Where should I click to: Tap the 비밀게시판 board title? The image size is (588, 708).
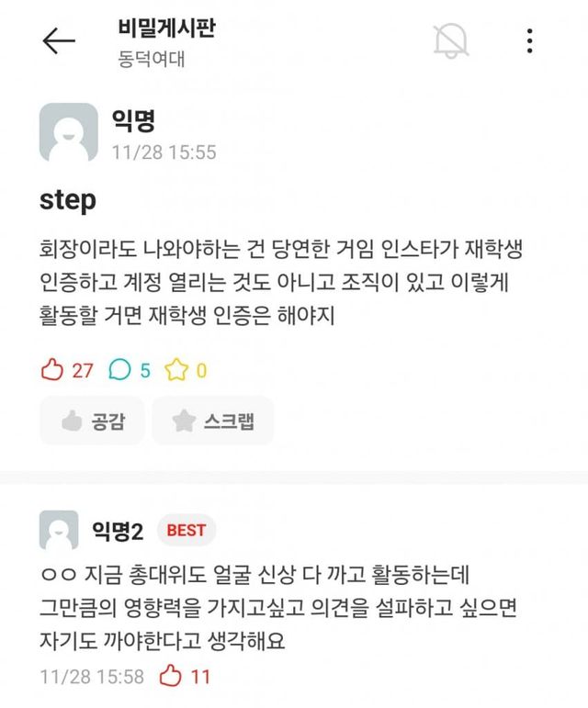[x=166, y=28]
